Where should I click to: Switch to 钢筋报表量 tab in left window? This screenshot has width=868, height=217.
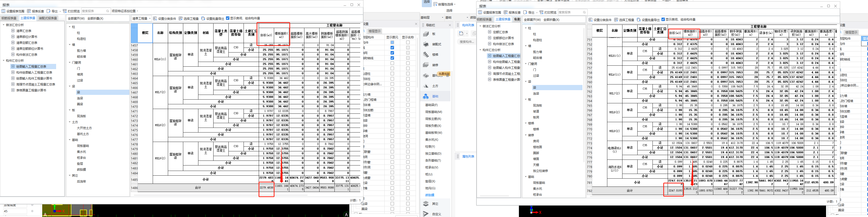pyautogui.click(x=9, y=18)
